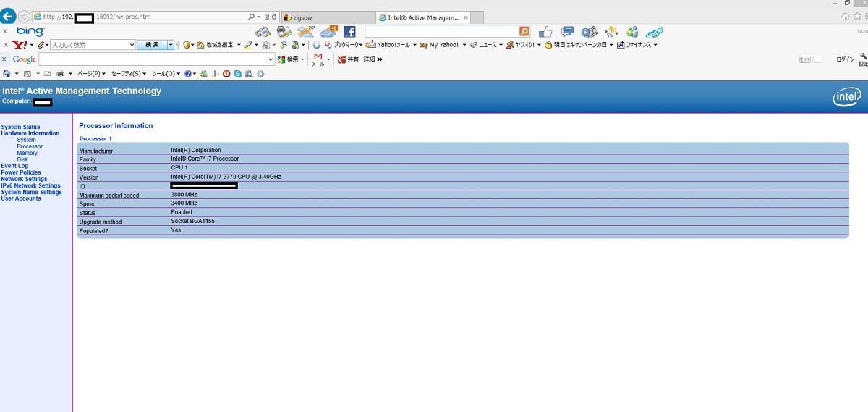Click the blue Skype icon in command bar
The width and height of the screenshot is (868, 412).
pyautogui.click(x=237, y=73)
